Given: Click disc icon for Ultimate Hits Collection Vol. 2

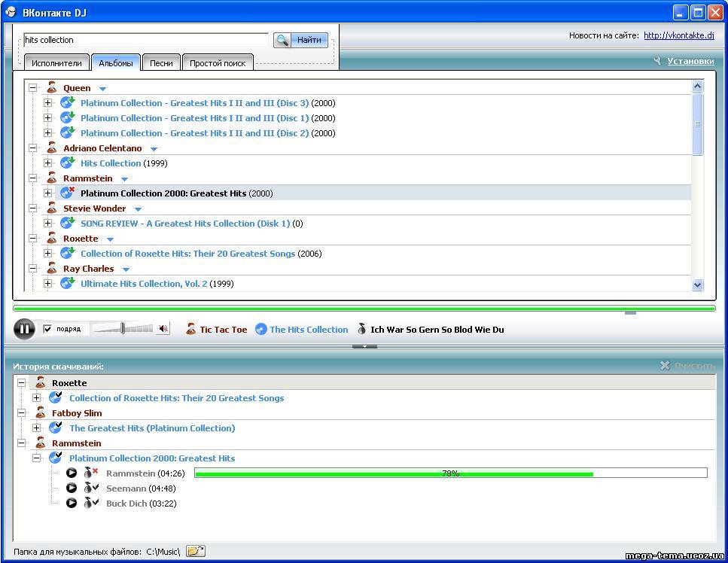Looking at the screenshot, I should click(x=67, y=283).
